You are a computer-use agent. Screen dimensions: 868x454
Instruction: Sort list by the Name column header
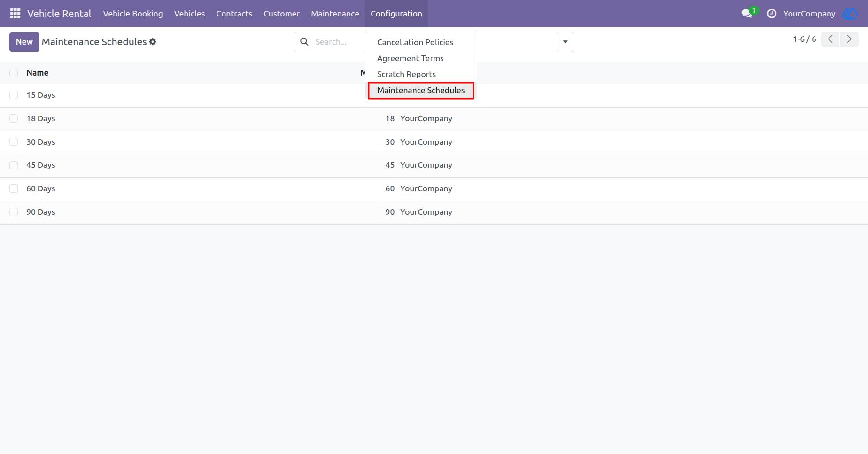click(38, 73)
